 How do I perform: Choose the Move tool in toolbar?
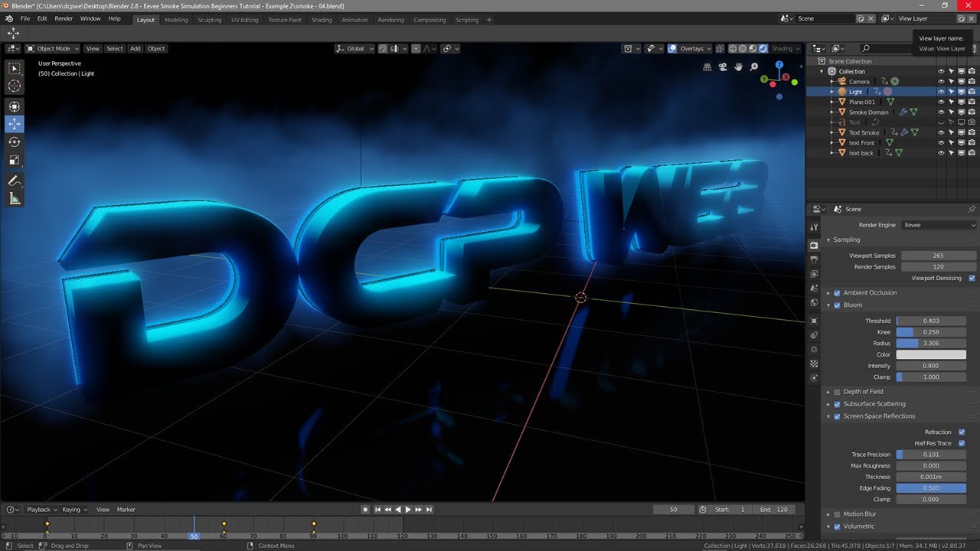(15, 124)
